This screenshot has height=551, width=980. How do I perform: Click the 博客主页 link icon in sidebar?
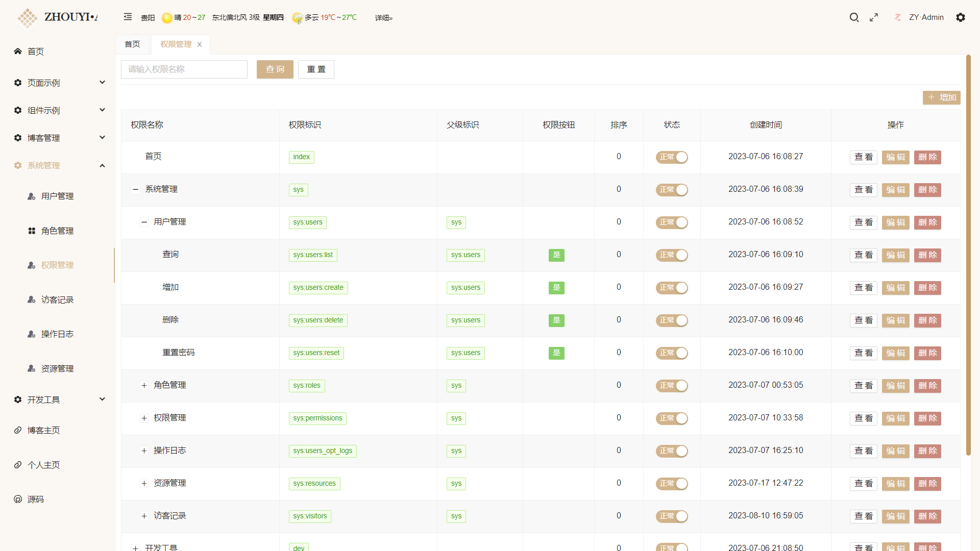18,430
